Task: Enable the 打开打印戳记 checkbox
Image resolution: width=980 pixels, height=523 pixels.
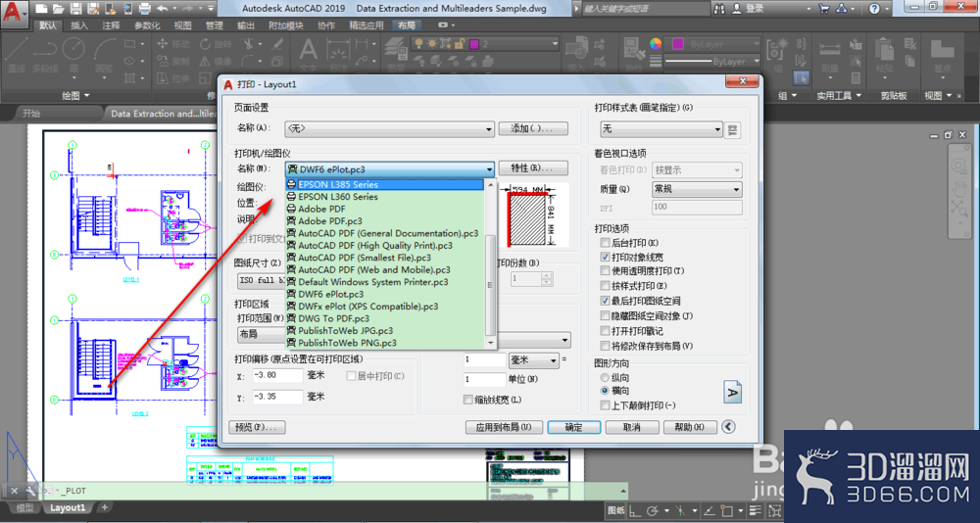Action: [x=605, y=330]
